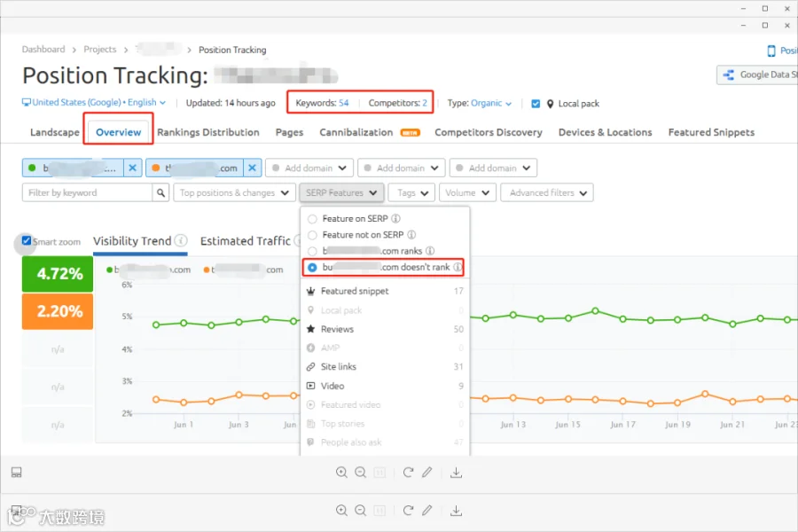The height and width of the screenshot is (532, 798).
Task: Click the mobile device icon at top right
Action: click(x=771, y=51)
